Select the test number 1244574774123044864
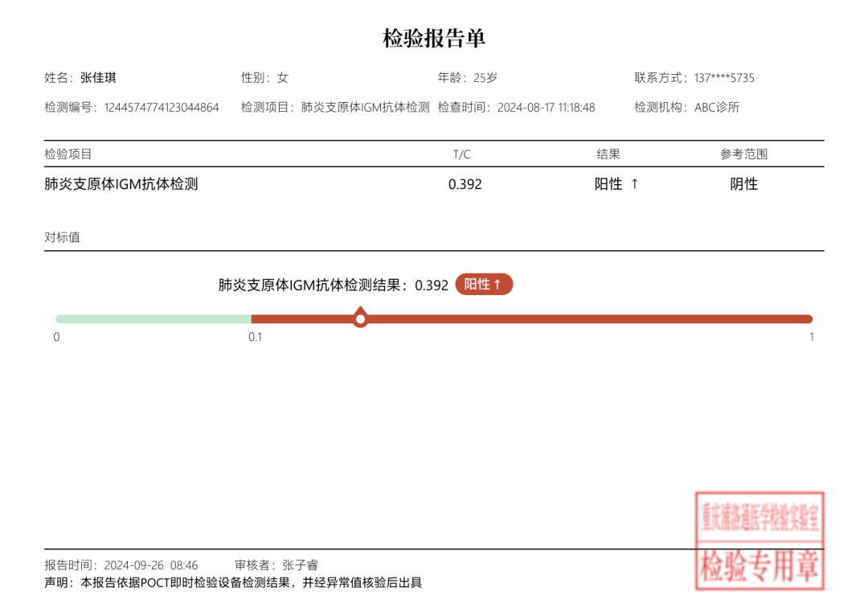The height and width of the screenshot is (612, 868). coord(162,107)
